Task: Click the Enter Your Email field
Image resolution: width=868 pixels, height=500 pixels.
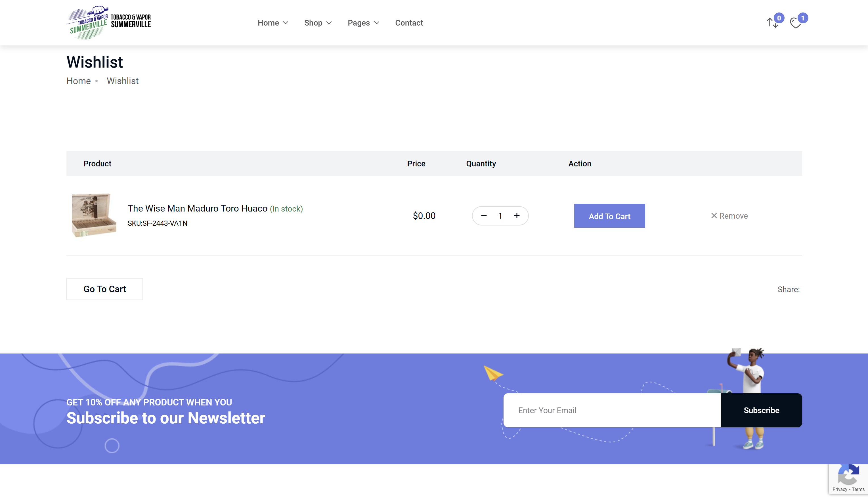Action: point(612,410)
